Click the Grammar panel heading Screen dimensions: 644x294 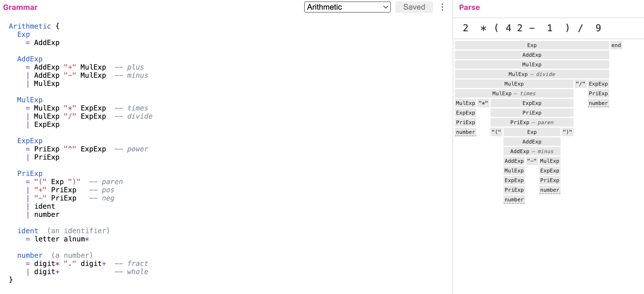click(20, 7)
